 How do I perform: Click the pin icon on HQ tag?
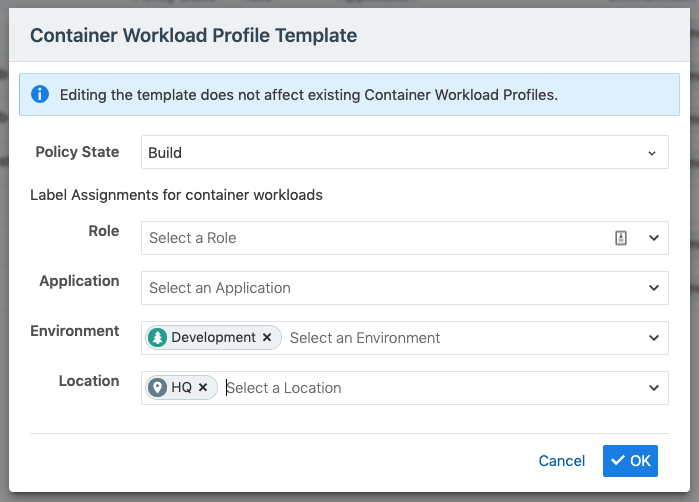158,388
